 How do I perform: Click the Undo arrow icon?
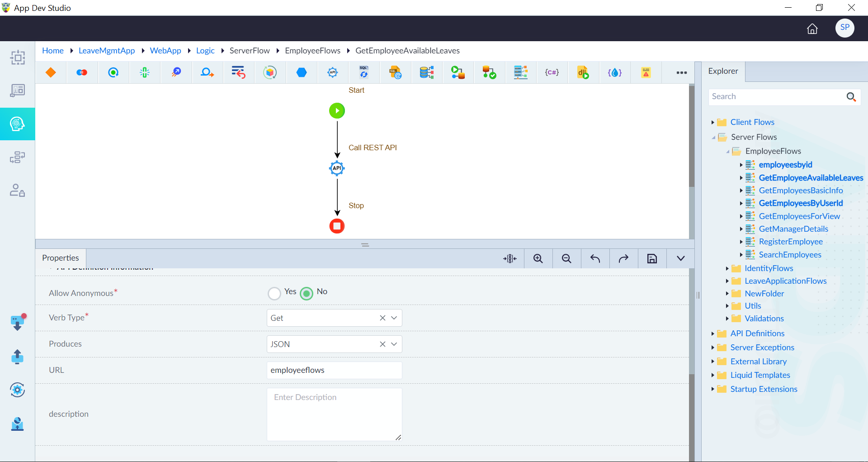pos(595,258)
